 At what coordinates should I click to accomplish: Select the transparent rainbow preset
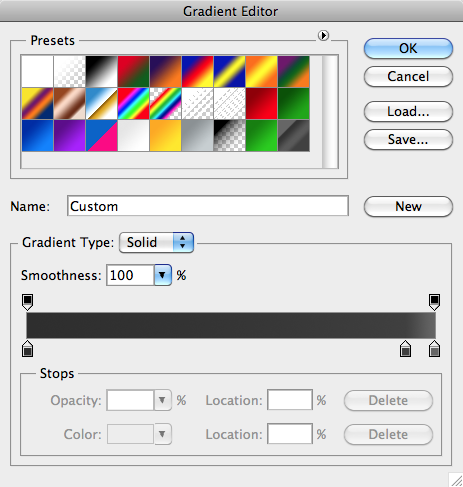[x=166, y=104]
